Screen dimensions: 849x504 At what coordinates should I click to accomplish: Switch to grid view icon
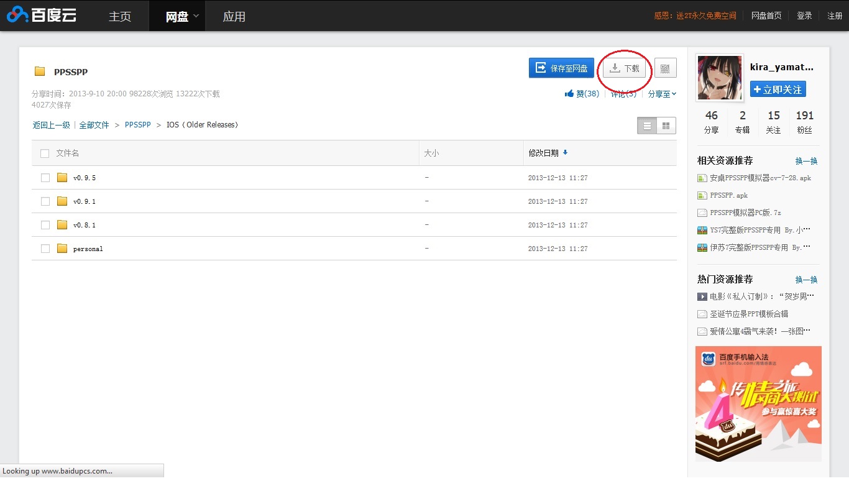(x=666, y=126)
